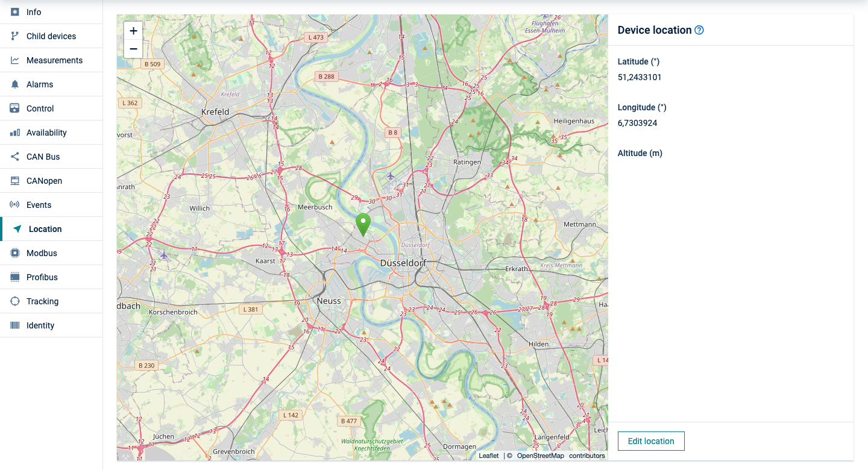868x470 pixels.
Task: Click the help icon beside Device location
Action: point(699,30)
